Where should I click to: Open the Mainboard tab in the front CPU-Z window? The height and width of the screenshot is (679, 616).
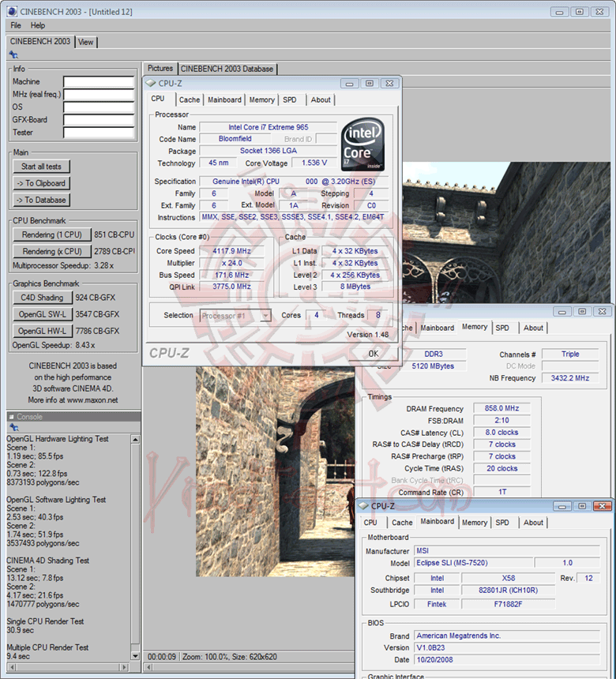coord(224,99)
